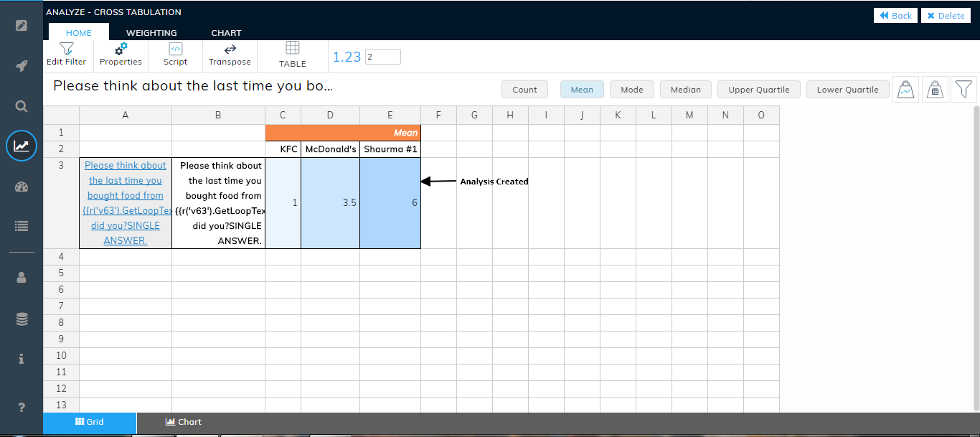Viewport: 980px width, 437px height.
Task: Click the database stack icon in sidebar
Action: 22,319
